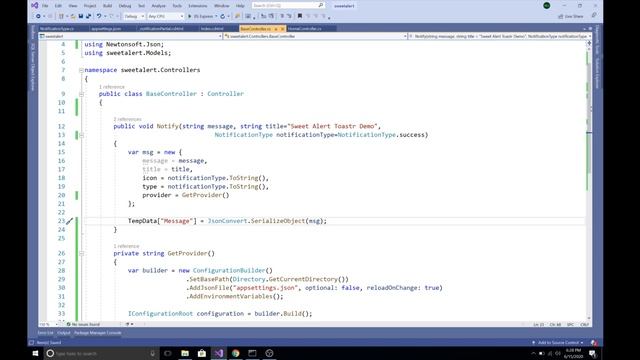Open the Window menu

(222, 6)
